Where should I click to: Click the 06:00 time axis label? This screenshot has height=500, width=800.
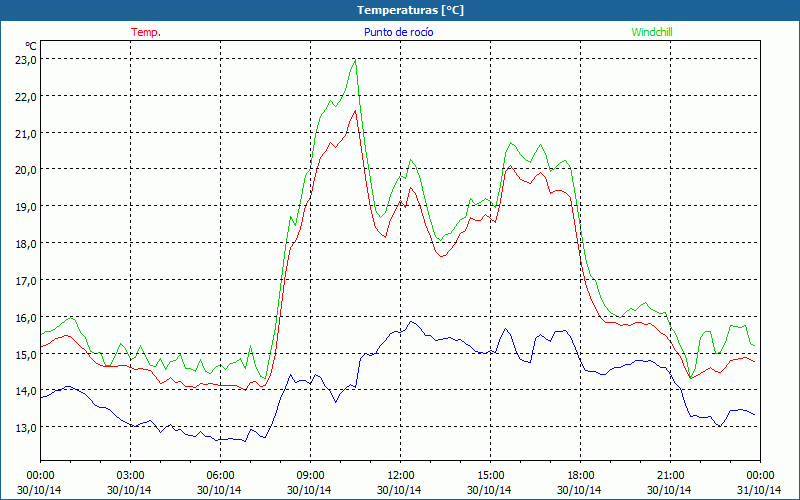pos(220,476)
